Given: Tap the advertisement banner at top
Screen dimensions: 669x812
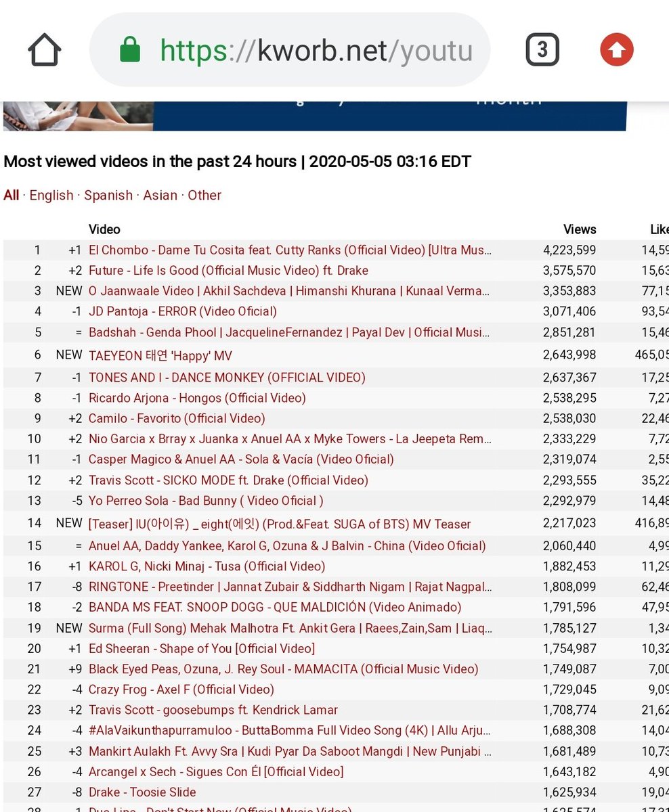Looking at the screenshot, I should [314, 115].
